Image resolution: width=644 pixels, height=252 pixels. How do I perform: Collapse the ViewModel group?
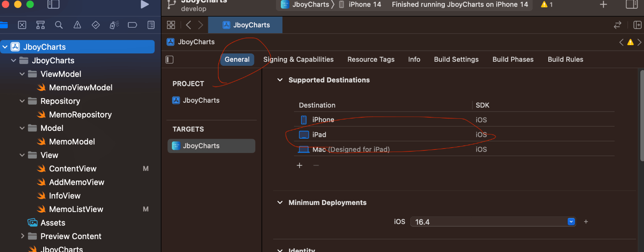pos(22,74)
